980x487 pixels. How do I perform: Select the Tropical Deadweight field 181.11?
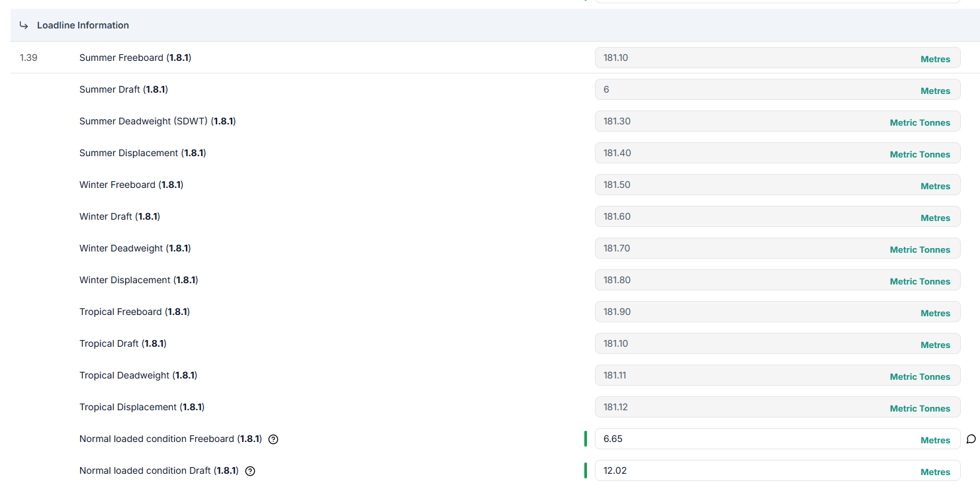coord(778,375)
